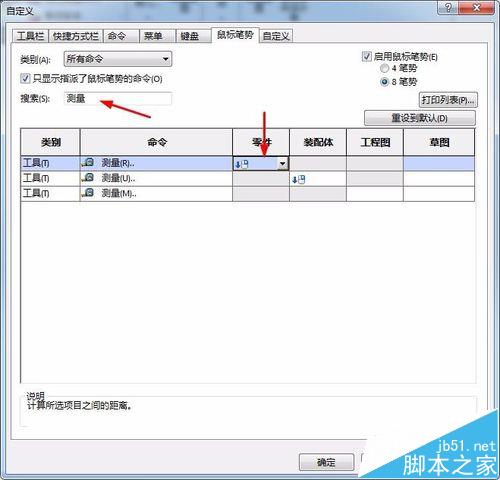The image size is (500, 480).
Task: Click the measure icon in 测量(R) row
Action: (x=88, y=163)
